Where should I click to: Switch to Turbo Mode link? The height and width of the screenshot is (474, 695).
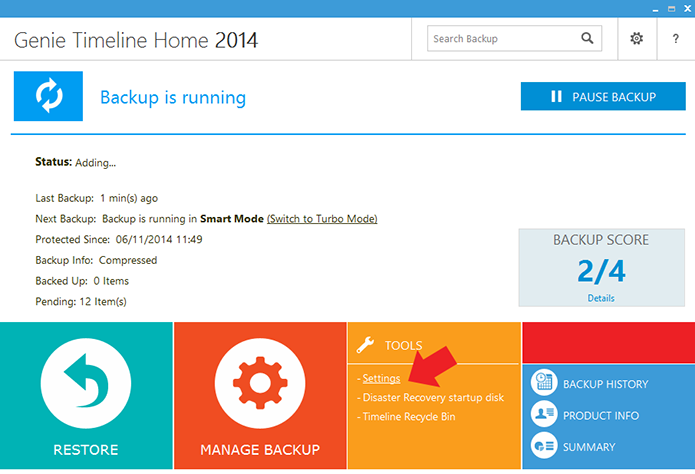pos(322,219)
